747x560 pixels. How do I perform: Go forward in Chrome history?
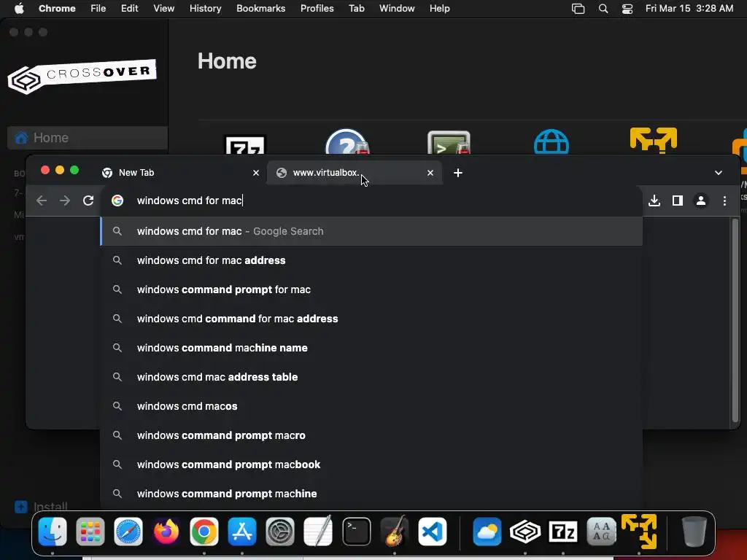(x=65, y=201)
